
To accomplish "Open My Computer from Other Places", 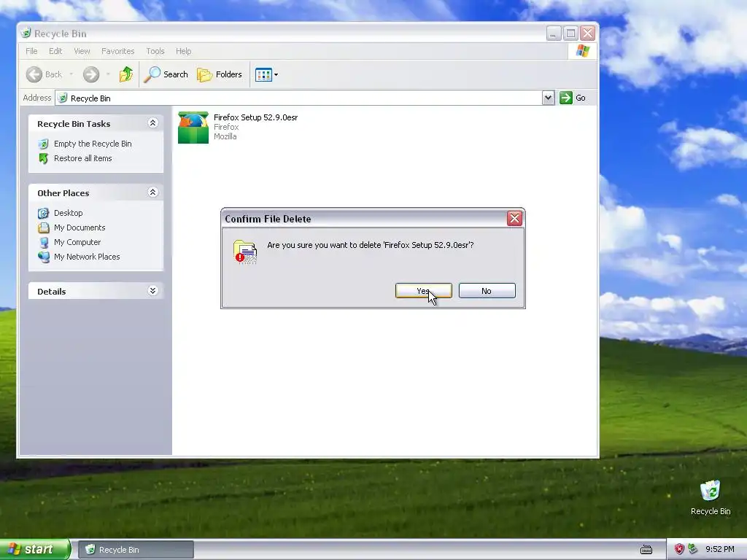I will [x=77, y=242].
